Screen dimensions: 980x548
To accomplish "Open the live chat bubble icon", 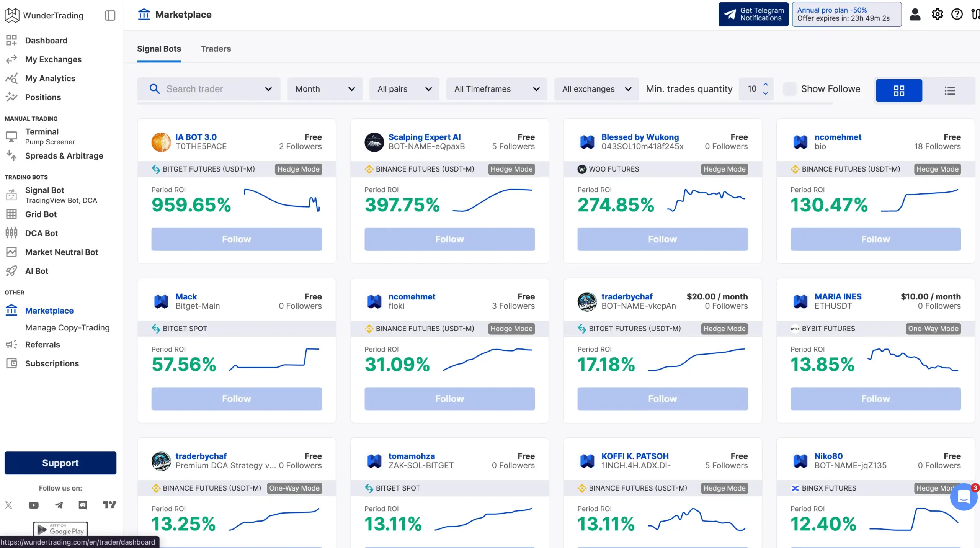I will pyautogui.click(x=964, y=497).
